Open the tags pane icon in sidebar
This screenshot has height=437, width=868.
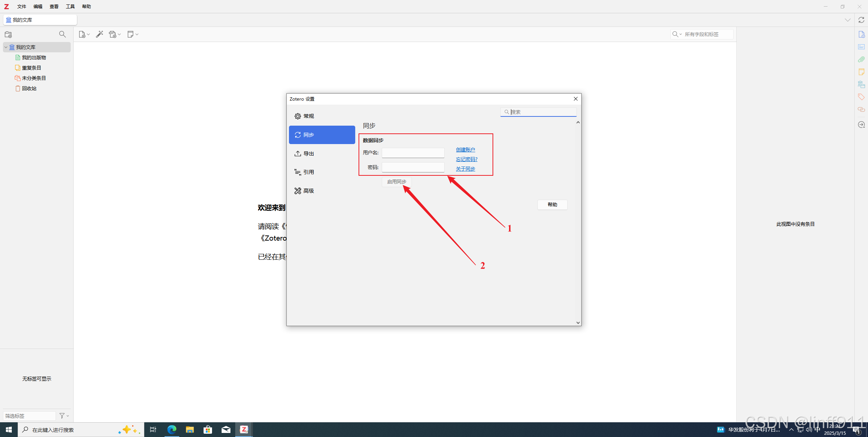tap(861, 97)
